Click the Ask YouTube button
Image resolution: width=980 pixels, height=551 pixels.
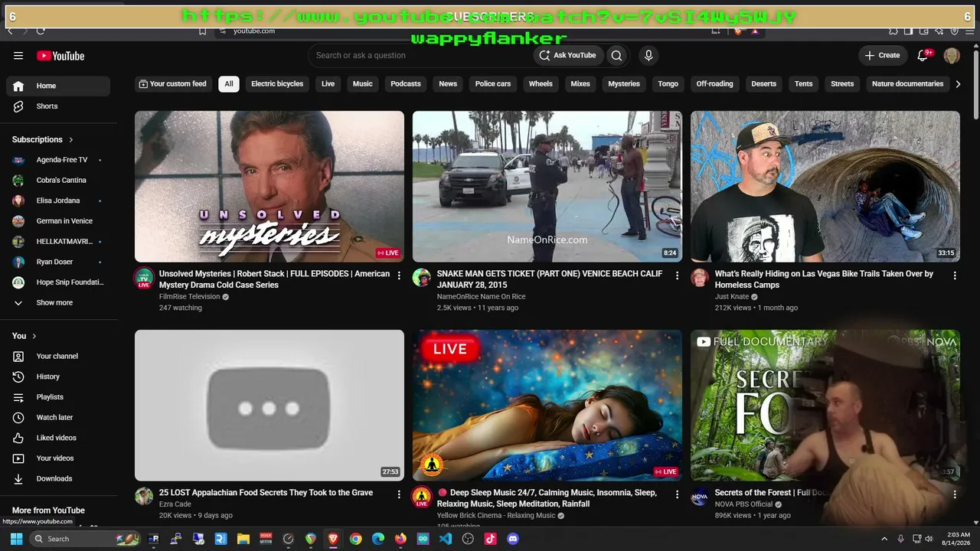click(567, 55)
